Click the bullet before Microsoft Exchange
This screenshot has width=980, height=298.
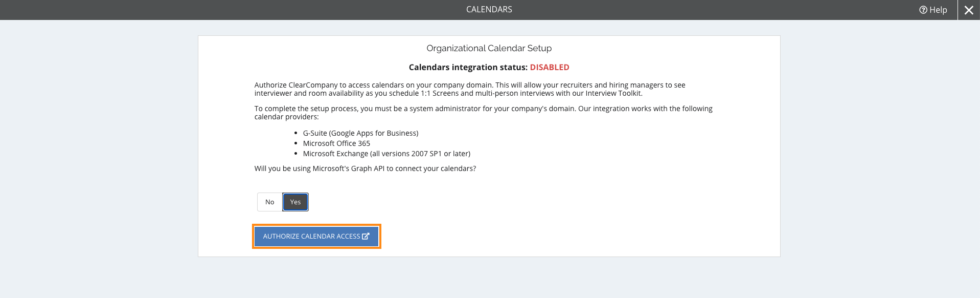click(296, 154)
